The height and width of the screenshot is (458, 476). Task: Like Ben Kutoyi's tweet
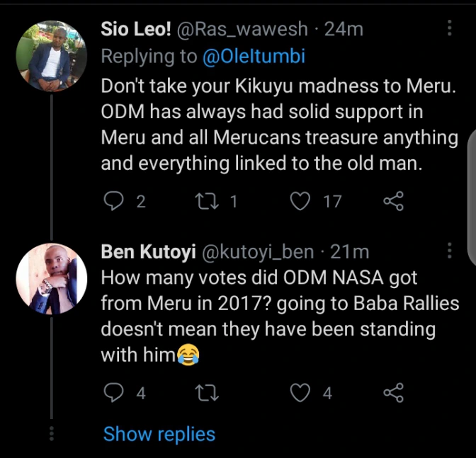click(x=301, y=393)
